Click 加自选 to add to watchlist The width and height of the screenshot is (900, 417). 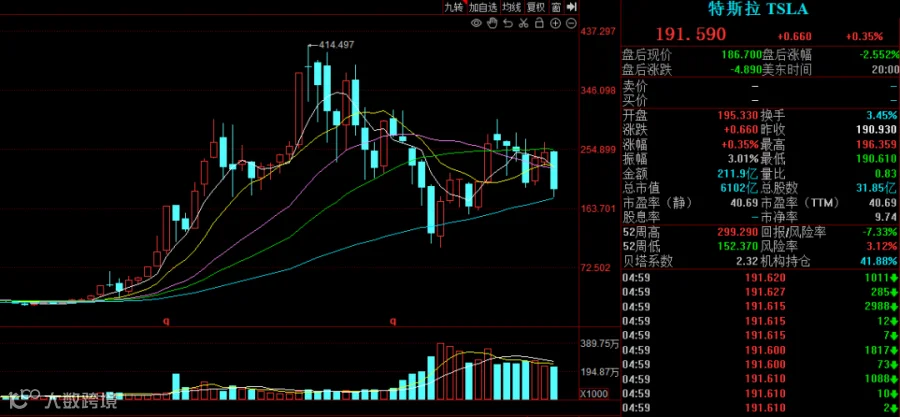(482, 7)
